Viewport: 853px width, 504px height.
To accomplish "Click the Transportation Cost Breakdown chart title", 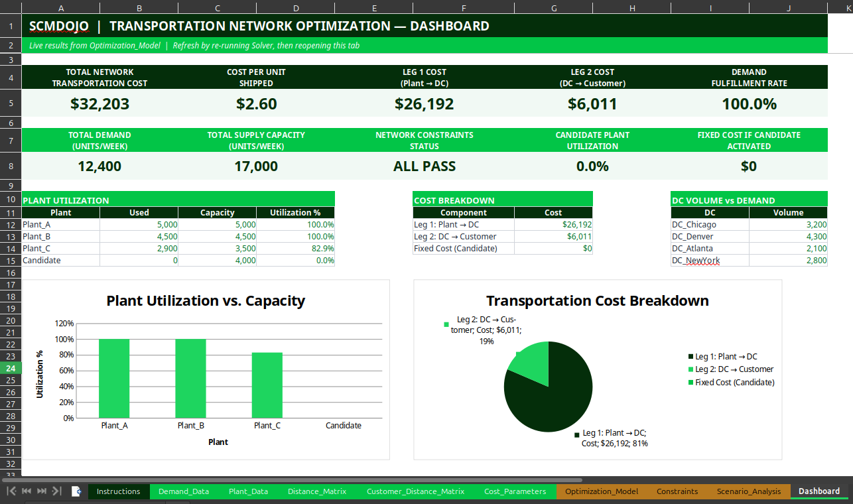I will coord(598,300).
